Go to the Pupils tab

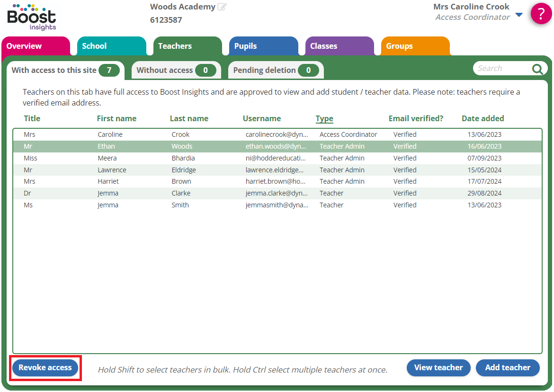tap(245, 46)
